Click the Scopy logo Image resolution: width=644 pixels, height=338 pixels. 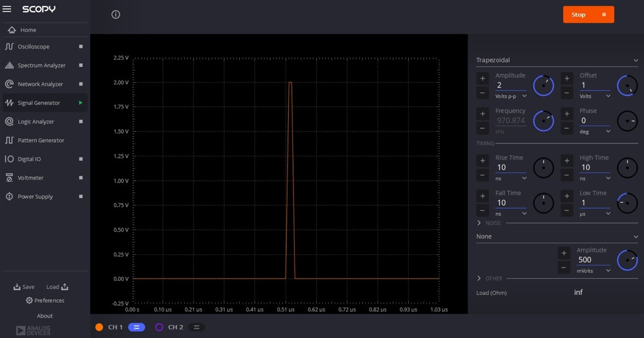coord(39,9)
